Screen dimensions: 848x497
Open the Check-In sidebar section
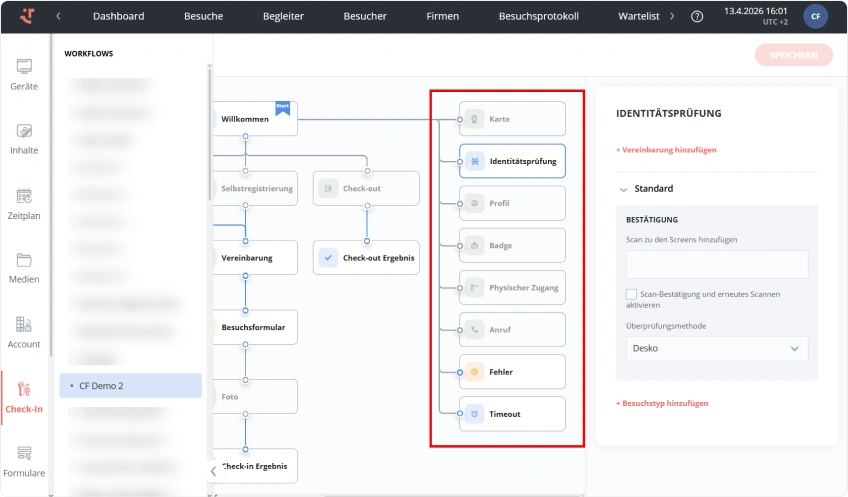(24, 397)
